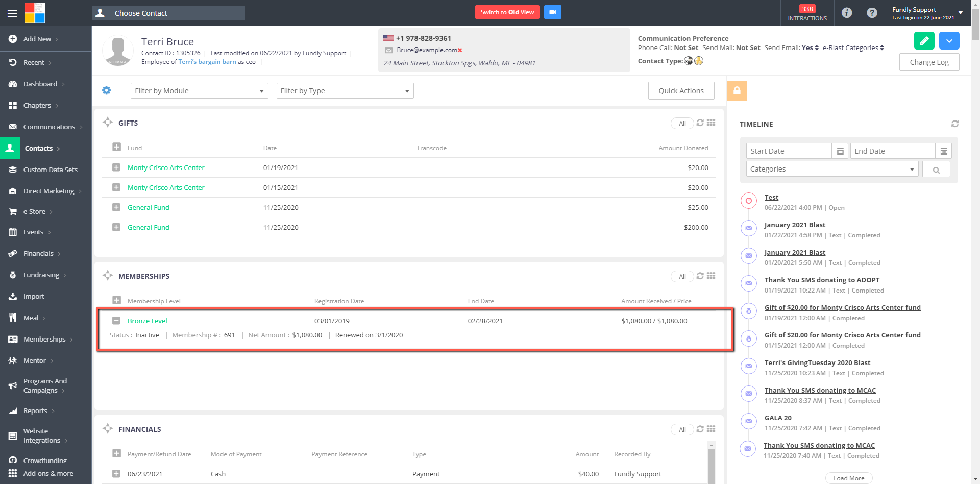Open the settings gear icon beside filters
The height and width of the screenshot is (484, 980).
tap(107, 90)
